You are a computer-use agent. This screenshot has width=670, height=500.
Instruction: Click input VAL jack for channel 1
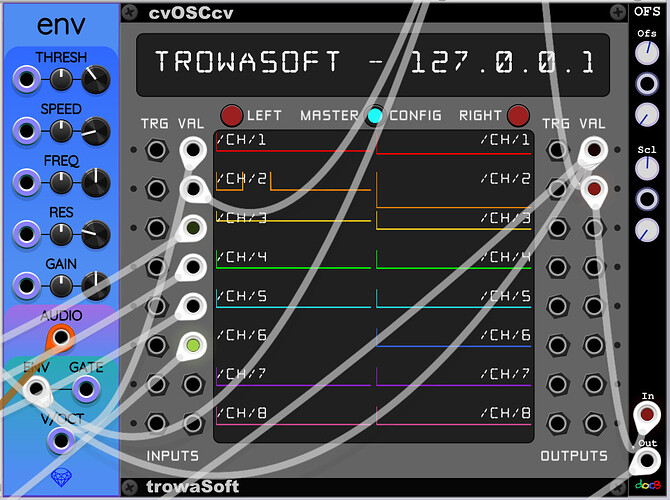(x=193, y=150)
